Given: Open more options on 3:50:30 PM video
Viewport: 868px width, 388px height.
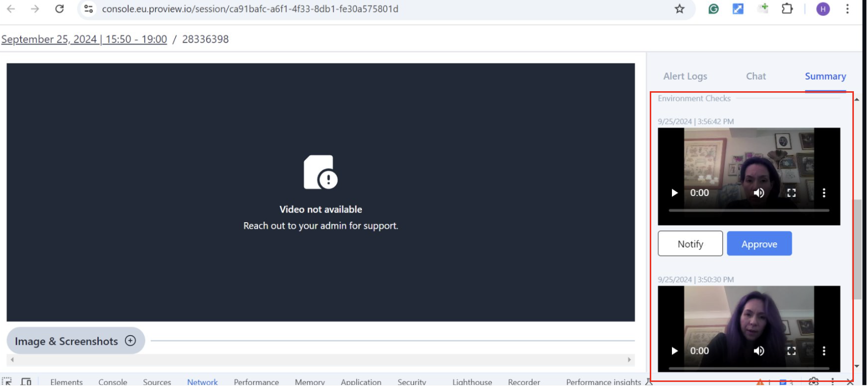Looking at the screenshot, I should tap(824, 351).
